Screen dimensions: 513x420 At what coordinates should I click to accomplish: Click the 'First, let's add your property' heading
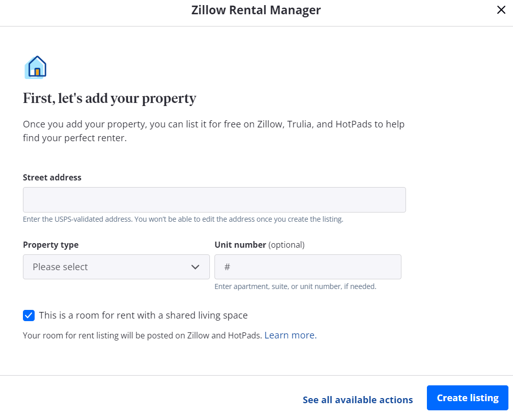pyautogui.click(x=109, y=98)
